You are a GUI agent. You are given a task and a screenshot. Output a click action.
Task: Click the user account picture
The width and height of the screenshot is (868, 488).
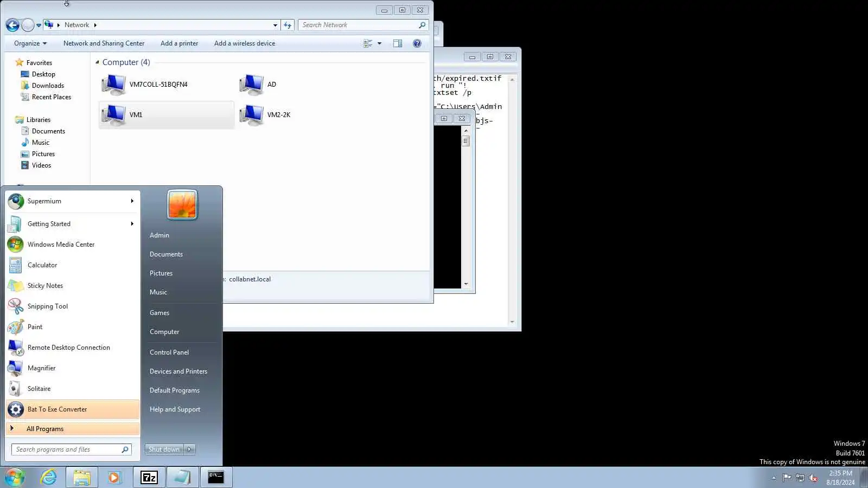(x=182, y=204)
